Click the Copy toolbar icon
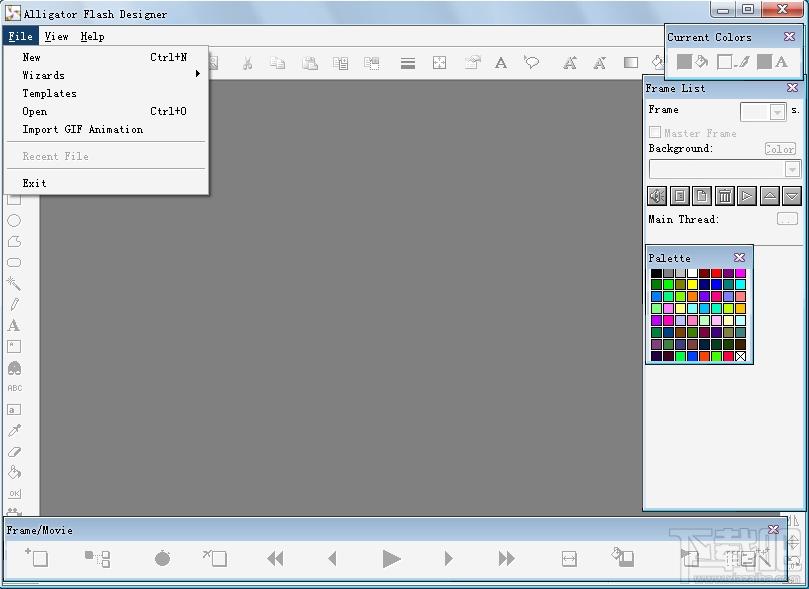 tap(278, 63)
